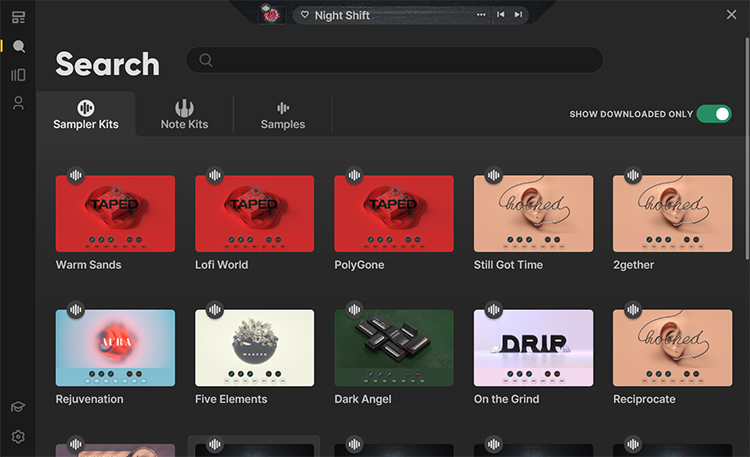Click the library icon in the sidebar
The width and height of the screenshot is (750, 457).
(18, 75)
